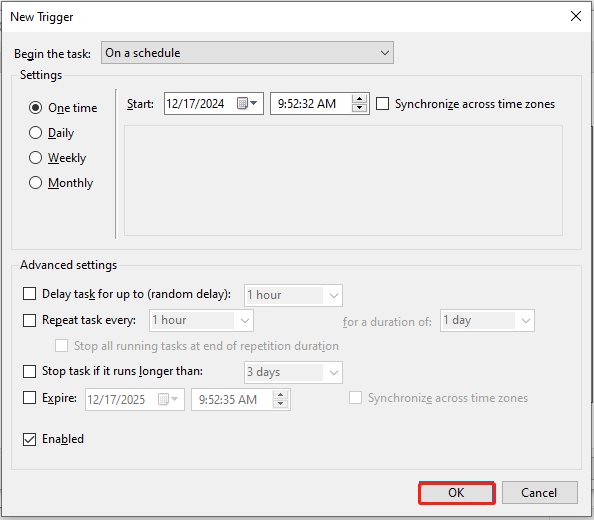Uncheck the Enabled checkbox
Screen dimensions: 594x520
[30, 439]
